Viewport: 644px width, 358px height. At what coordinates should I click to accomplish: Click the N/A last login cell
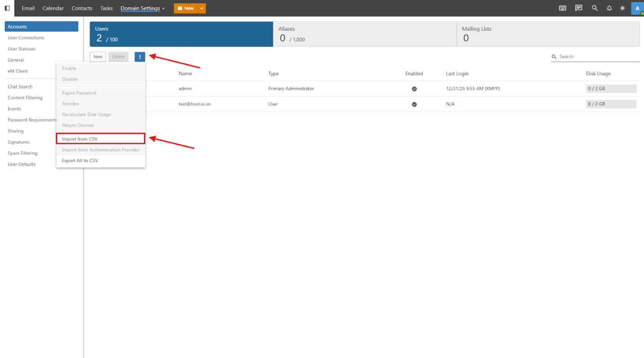point(450,104)
